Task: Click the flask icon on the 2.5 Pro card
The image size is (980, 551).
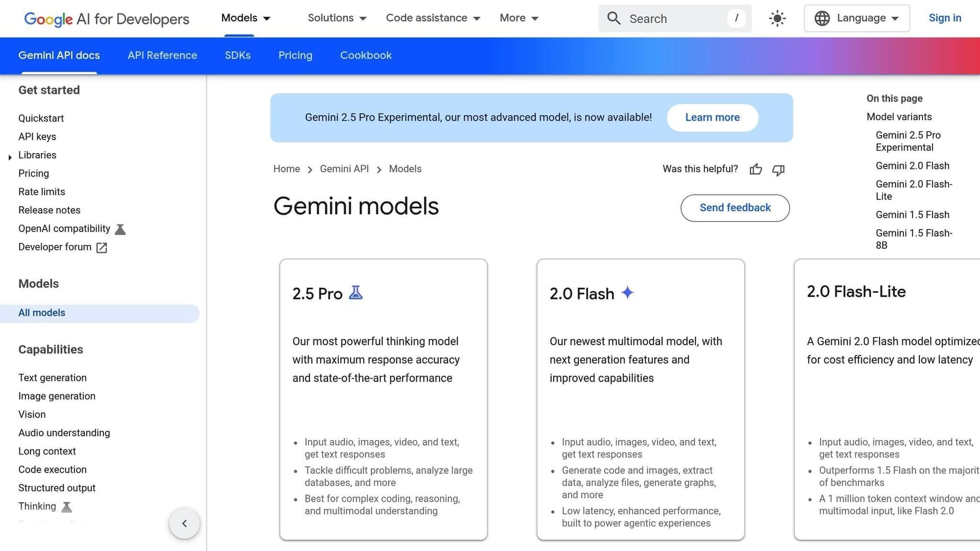Action: [x=356, y=292]
